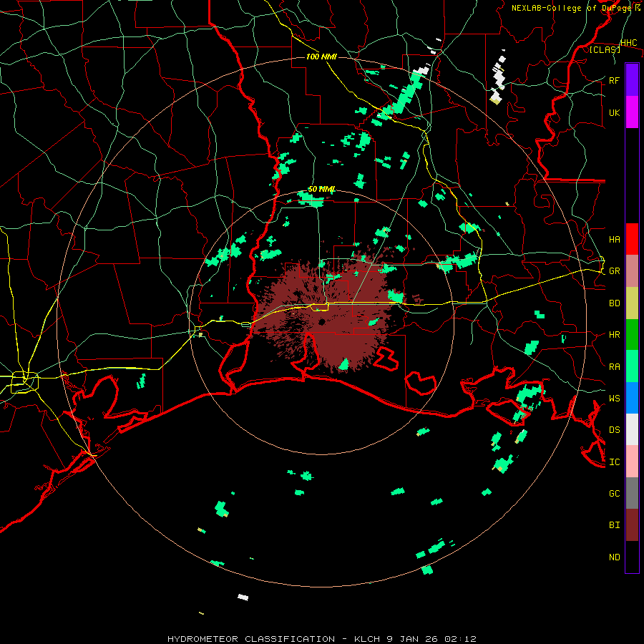Click the "UK" legend label
This screenshot has width=644, height=644.
tap(614, 112)
